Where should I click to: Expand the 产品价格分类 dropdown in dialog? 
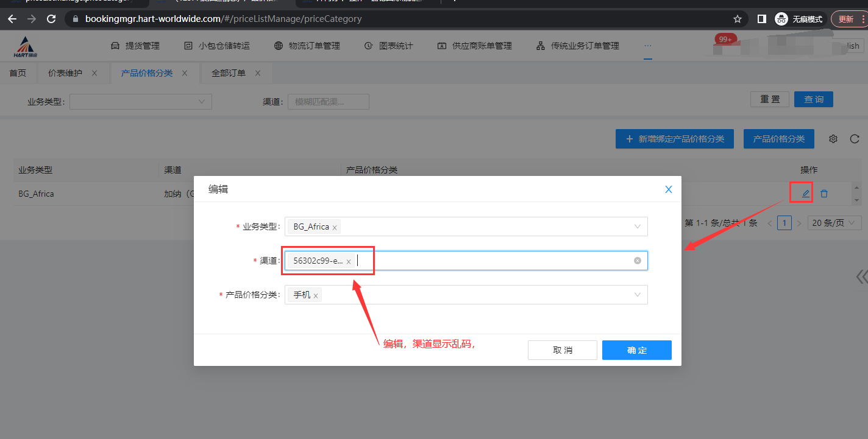click(x=638, y=295)
